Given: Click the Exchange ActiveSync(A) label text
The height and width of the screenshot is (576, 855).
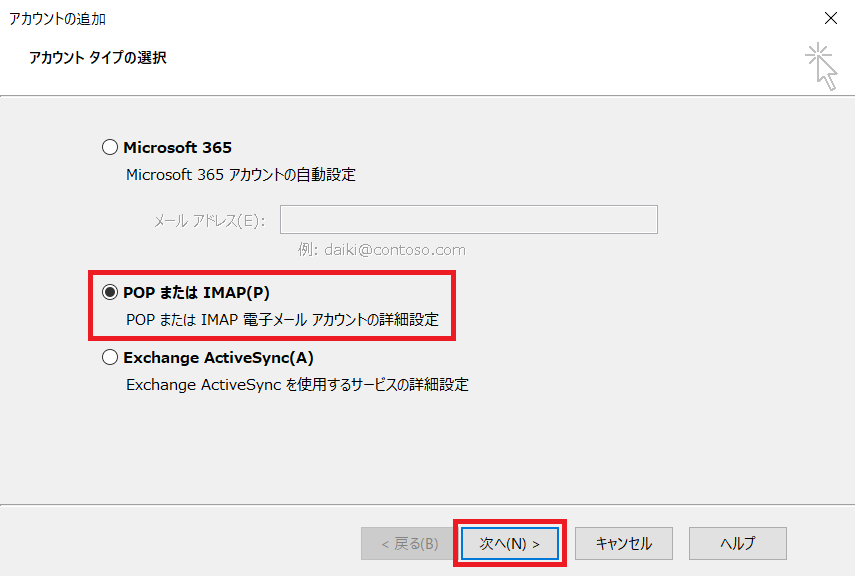Looking at the screenshot, I should (219, 358).
